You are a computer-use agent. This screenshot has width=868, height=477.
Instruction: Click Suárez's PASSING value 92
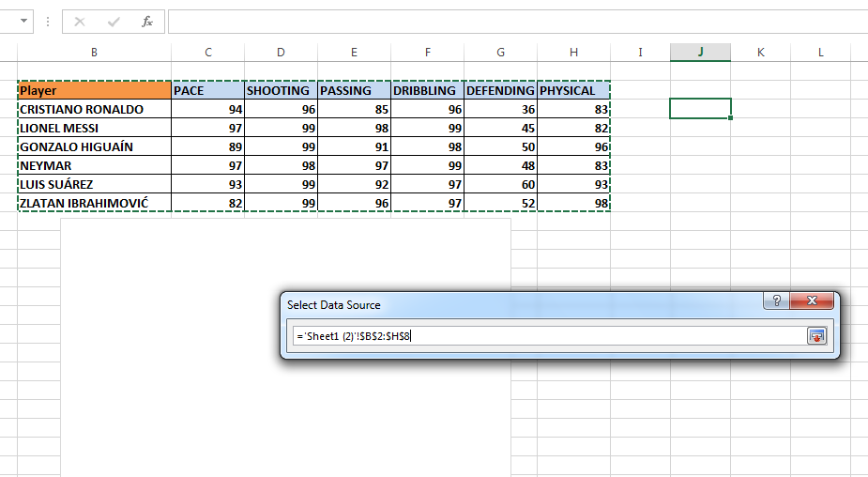coord(355,184)
